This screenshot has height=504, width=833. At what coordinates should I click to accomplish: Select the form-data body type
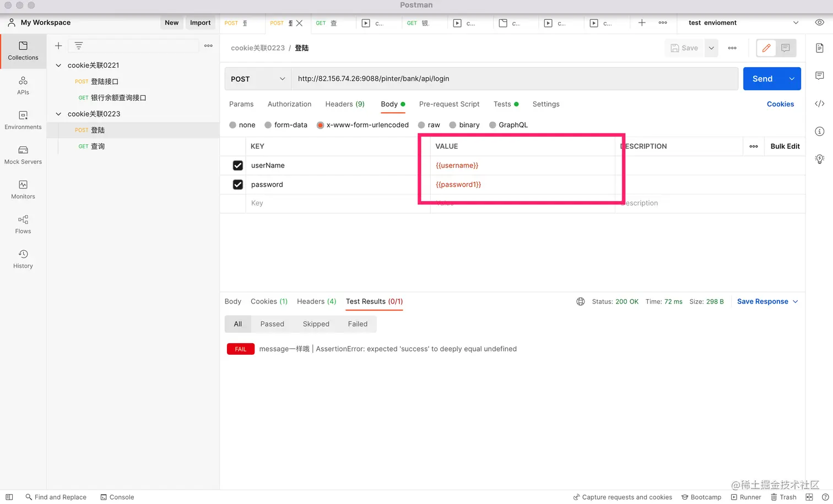268,125
